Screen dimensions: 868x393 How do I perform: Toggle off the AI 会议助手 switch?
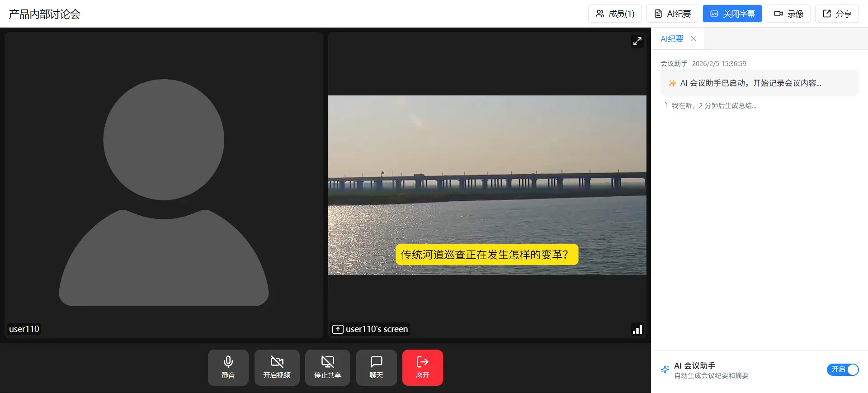pyautogui.click(x=843, y=369)
